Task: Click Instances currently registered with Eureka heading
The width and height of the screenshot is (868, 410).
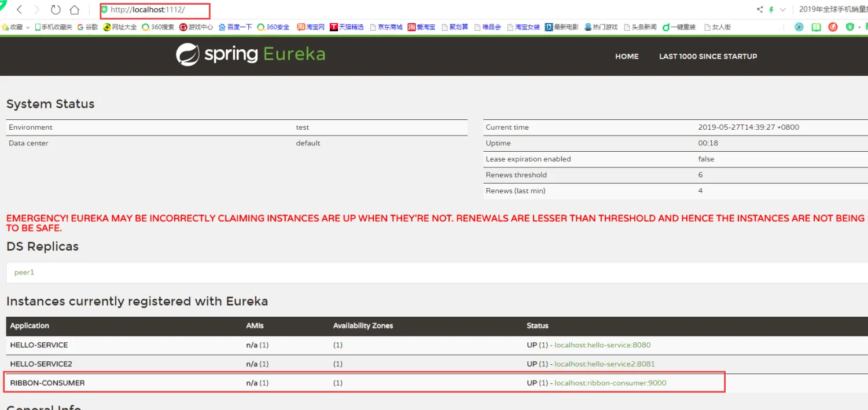Action: pos(137,302)
